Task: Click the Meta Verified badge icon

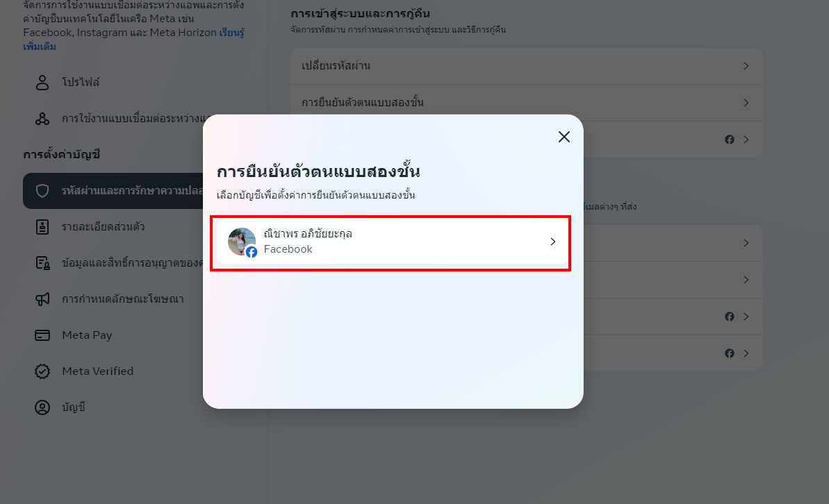Action: [42, 371]
